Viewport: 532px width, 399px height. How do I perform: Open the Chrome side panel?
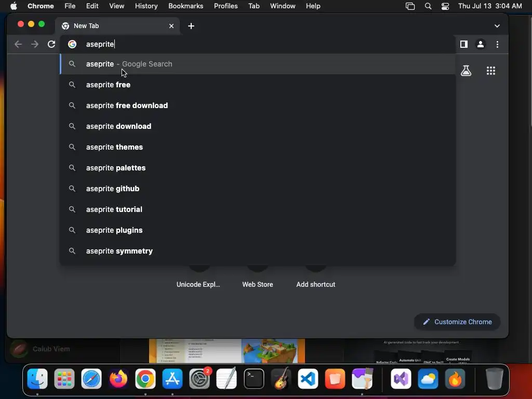coord(464,44)
